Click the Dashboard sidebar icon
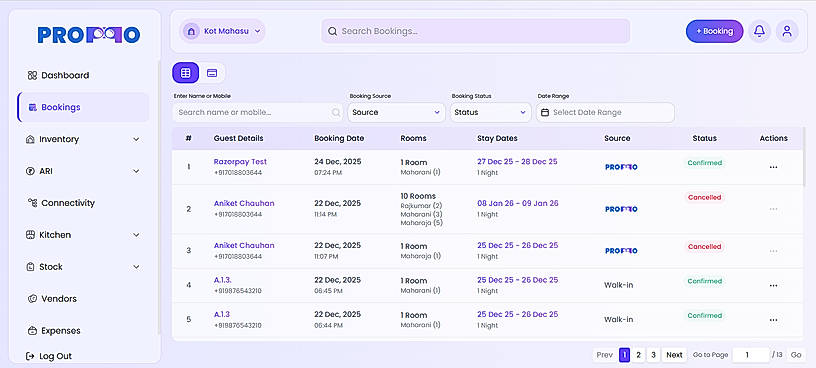 [x=32, y=75]
